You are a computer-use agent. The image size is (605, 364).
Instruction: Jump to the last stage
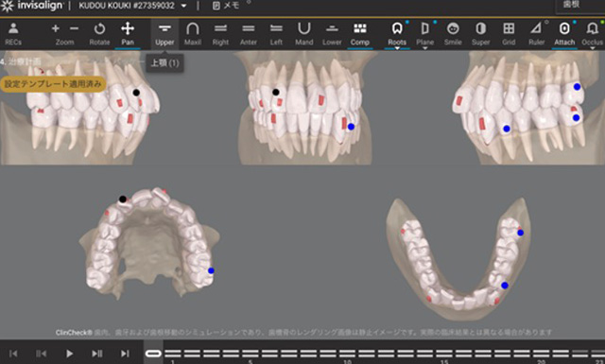(125, 354)
